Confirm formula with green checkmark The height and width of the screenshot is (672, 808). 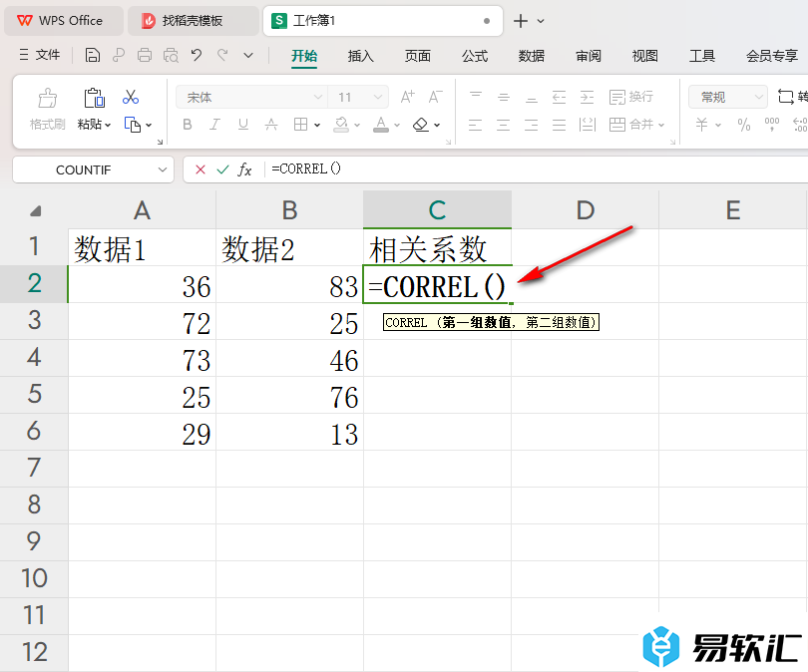222,169
